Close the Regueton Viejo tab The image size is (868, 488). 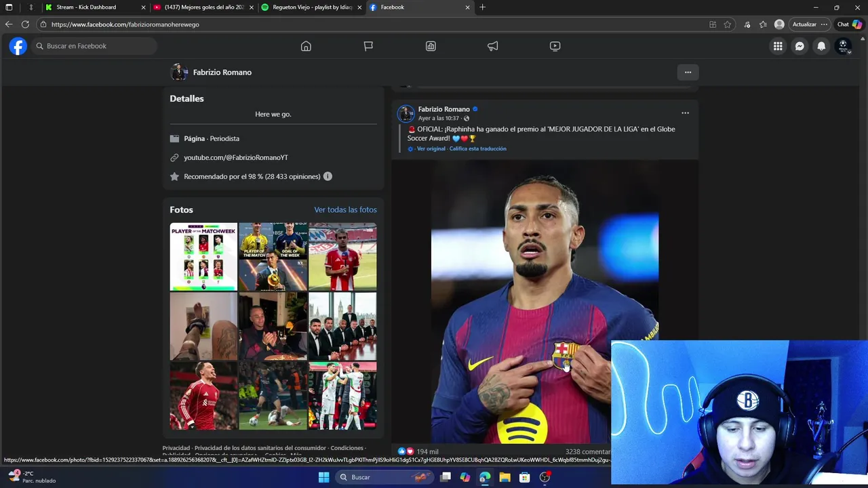coord(359,7)
